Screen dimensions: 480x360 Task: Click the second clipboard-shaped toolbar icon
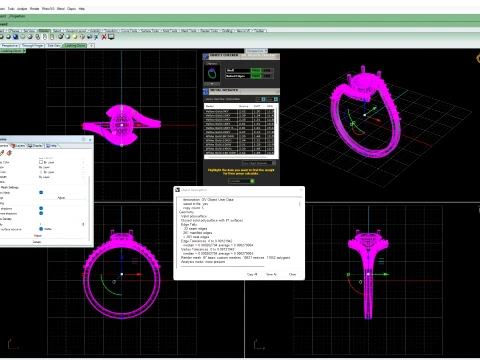52,37
